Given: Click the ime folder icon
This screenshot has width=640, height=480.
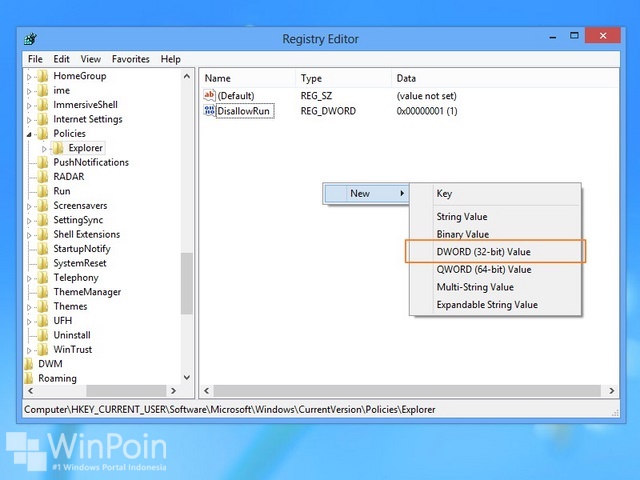Looking at the screenshot, I should [43, 91].
